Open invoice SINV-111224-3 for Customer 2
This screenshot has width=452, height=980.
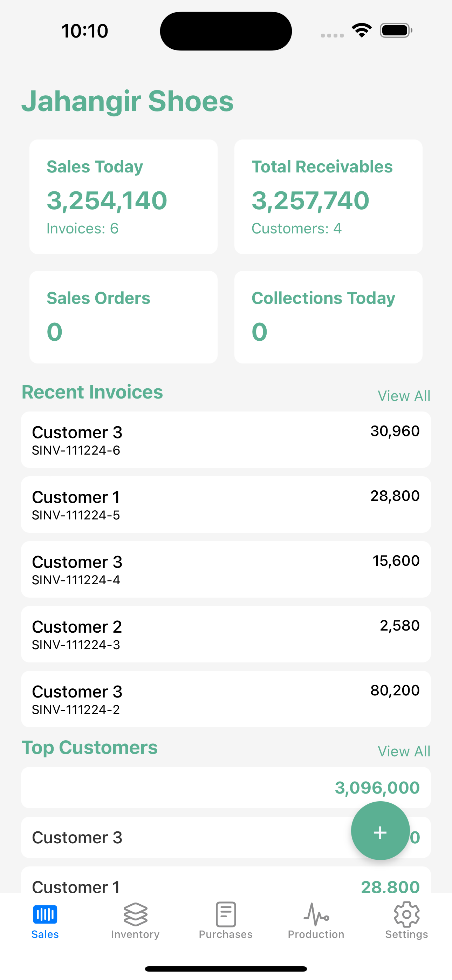(x=226, y=634)
